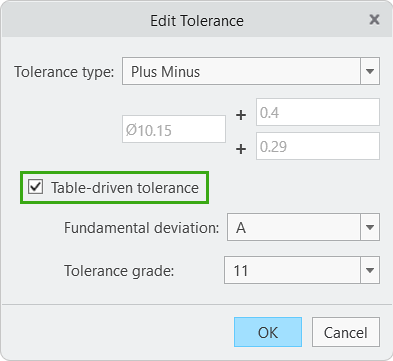Click the Edit Tolerance title text
Screen dimensions: 393x361
[x=197, y=21]
